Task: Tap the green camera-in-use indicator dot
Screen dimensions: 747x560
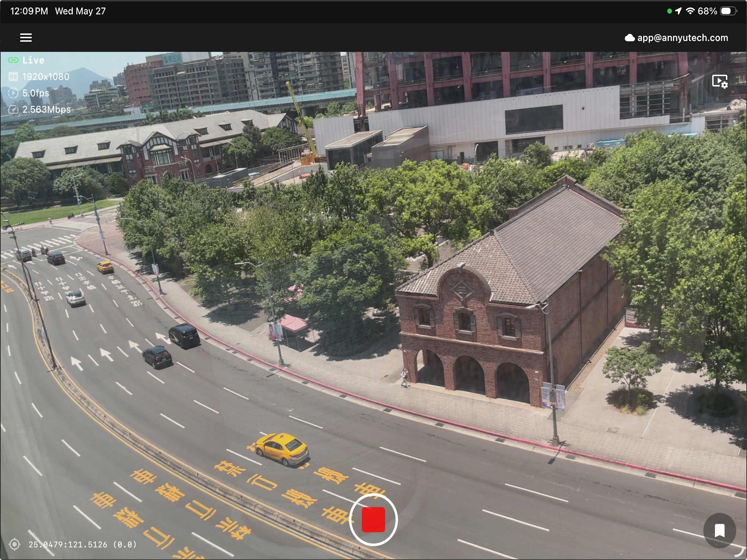Action: (669, 11)
